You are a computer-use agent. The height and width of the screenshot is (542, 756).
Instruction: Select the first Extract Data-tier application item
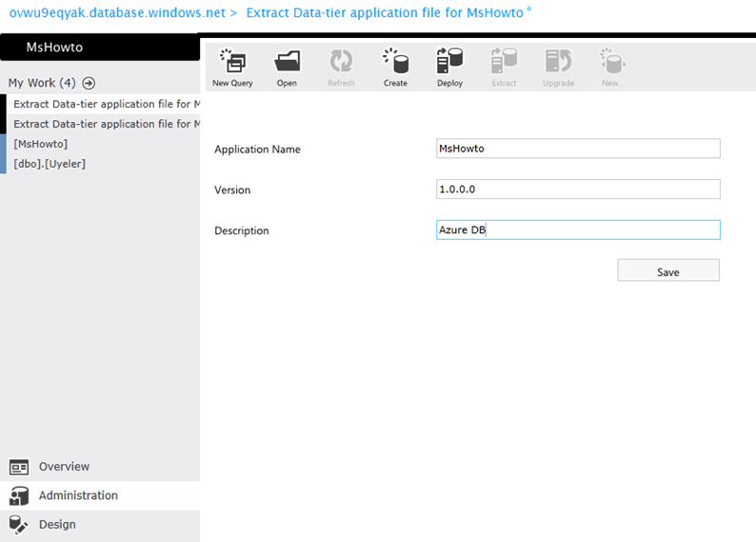107,104
